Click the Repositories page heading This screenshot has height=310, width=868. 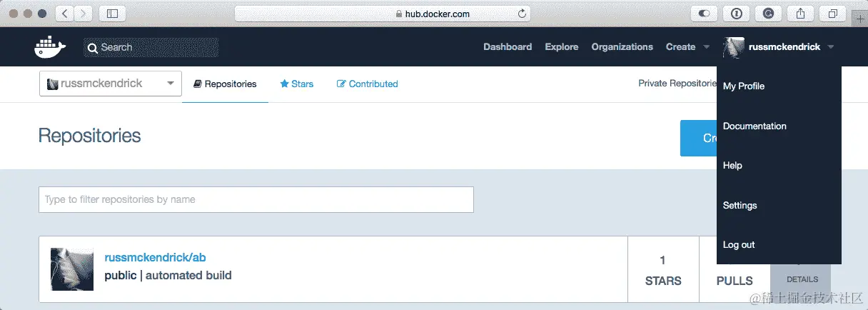pos(90,136)
